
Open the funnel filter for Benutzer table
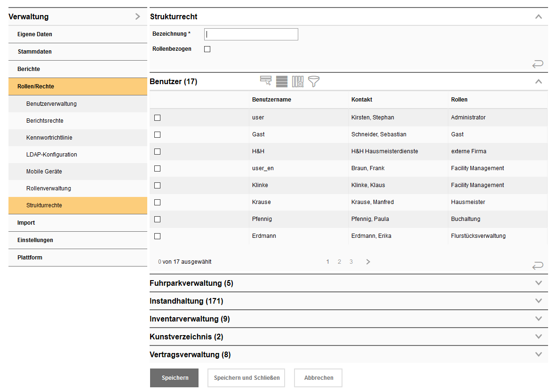314,81
